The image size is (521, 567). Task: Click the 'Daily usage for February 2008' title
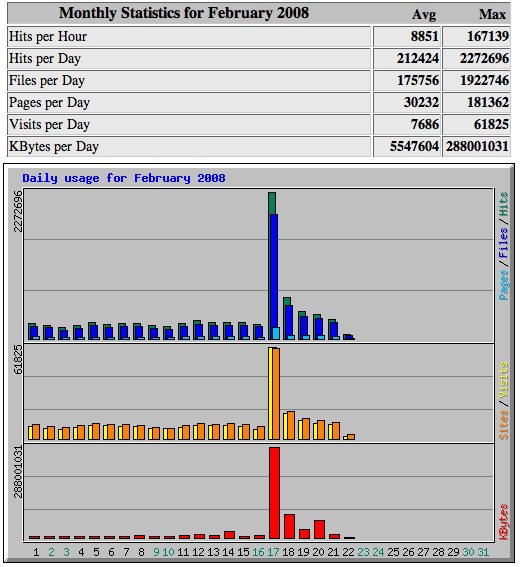(124, 178)
